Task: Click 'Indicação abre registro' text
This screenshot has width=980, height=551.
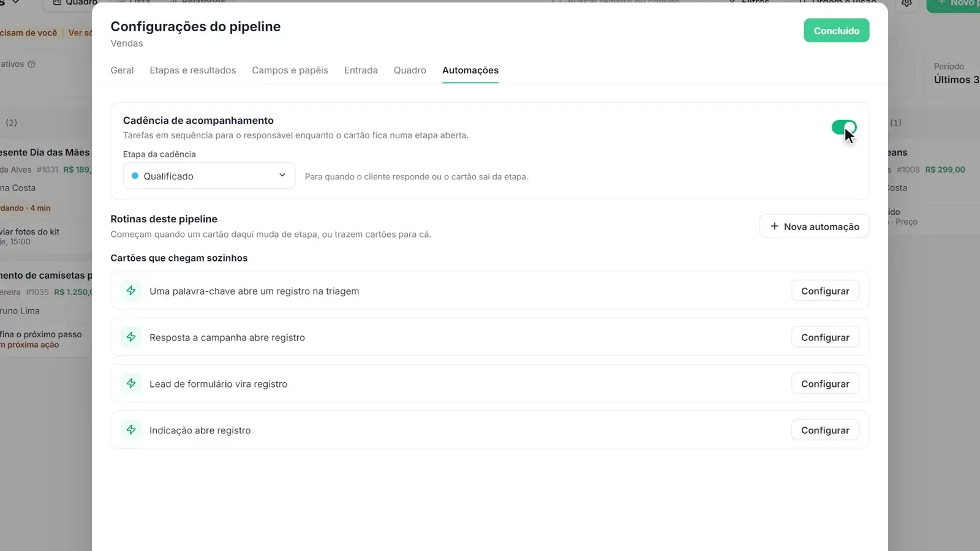Action: [x=200, y=431]
